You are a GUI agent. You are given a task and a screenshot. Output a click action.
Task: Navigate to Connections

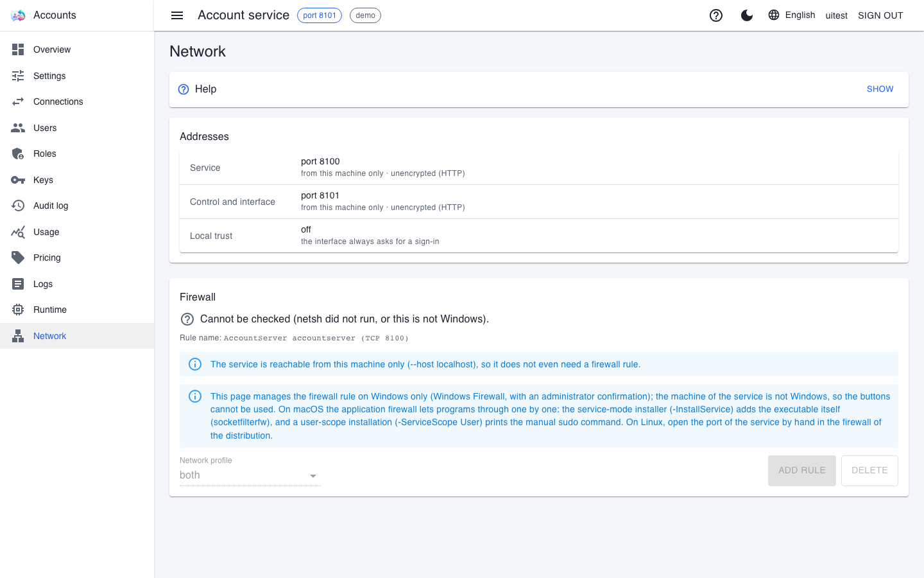point(77,101)
